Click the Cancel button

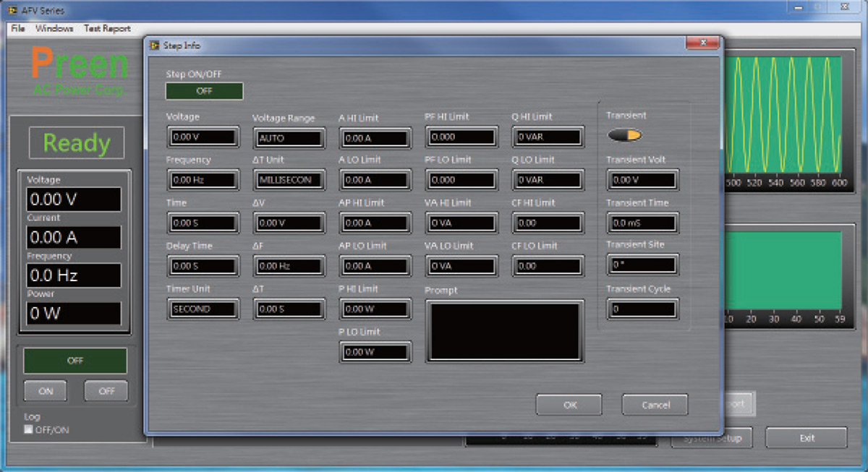[655, 405]
